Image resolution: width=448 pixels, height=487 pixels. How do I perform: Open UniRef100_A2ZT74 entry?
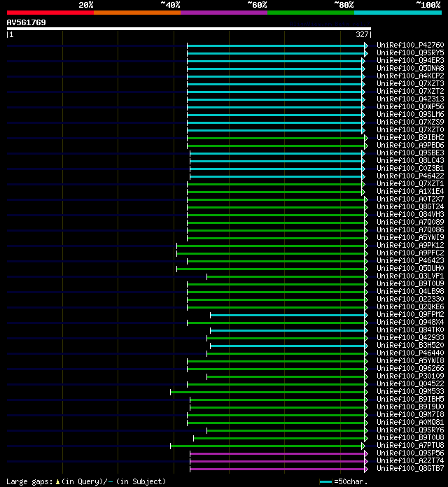point(410,461)
